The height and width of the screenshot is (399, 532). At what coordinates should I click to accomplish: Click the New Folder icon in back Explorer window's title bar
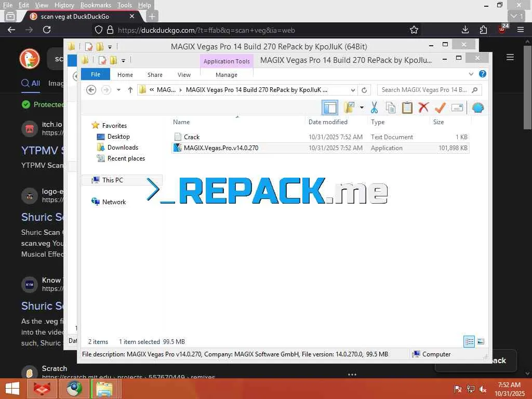(100, 46)
